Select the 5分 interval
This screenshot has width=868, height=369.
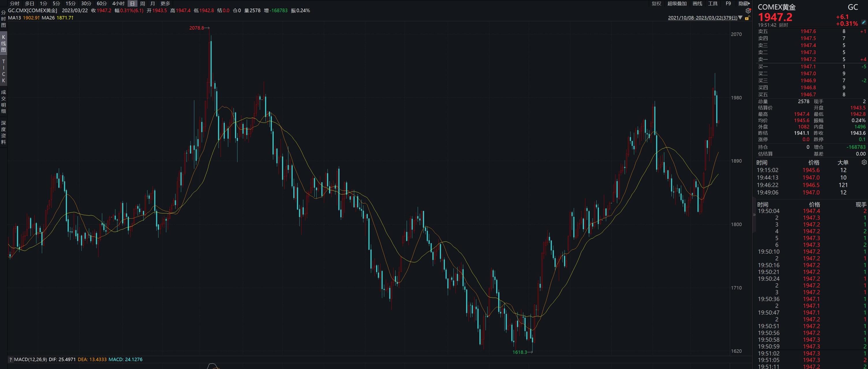(56, 4)
